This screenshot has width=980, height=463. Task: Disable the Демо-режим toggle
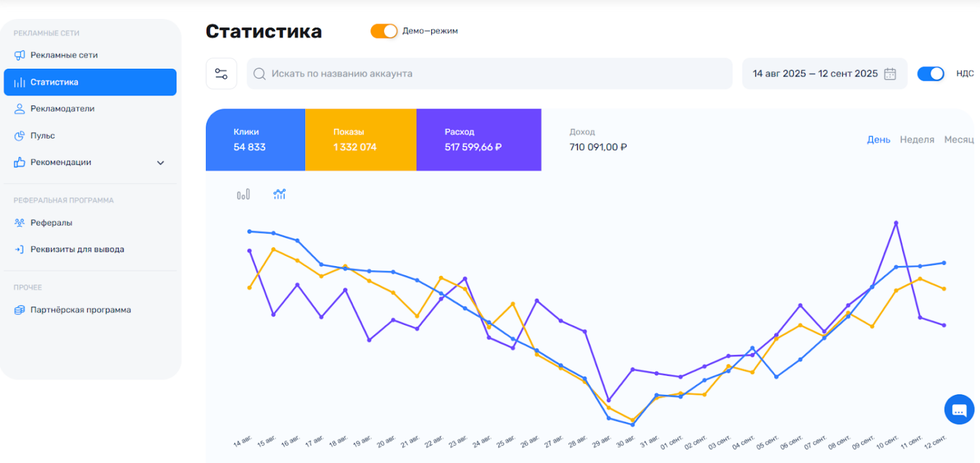click(x=384, y=31)
